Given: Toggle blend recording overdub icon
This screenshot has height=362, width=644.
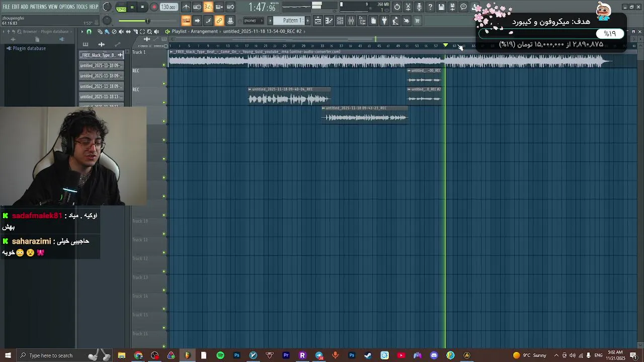Looking at the screenshot, I should click(219, 7).
